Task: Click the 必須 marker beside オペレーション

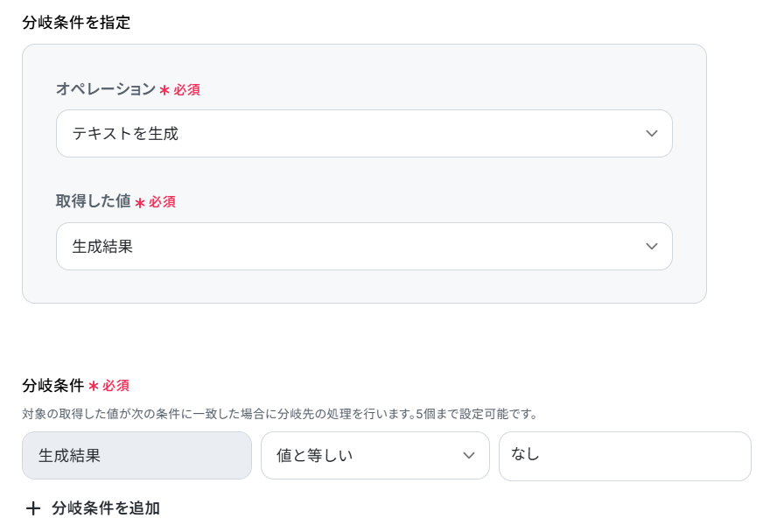Action: (186, 90)
